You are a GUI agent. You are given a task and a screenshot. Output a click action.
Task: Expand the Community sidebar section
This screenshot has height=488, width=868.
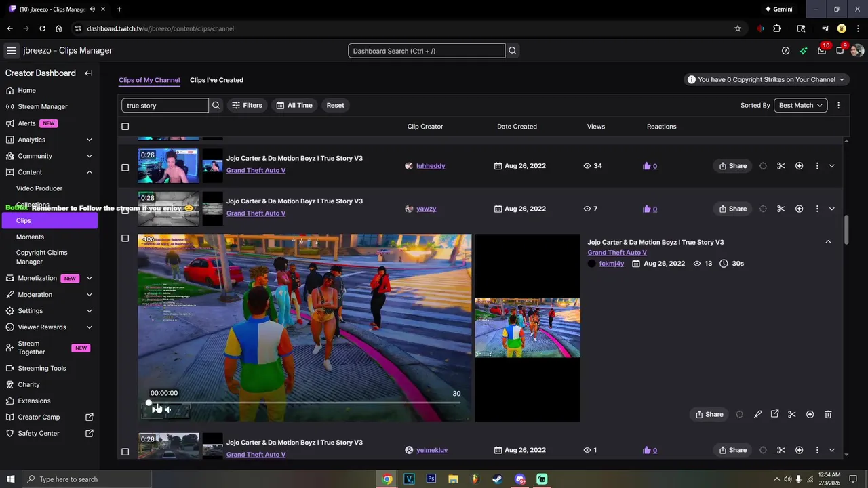coord(89,156)
